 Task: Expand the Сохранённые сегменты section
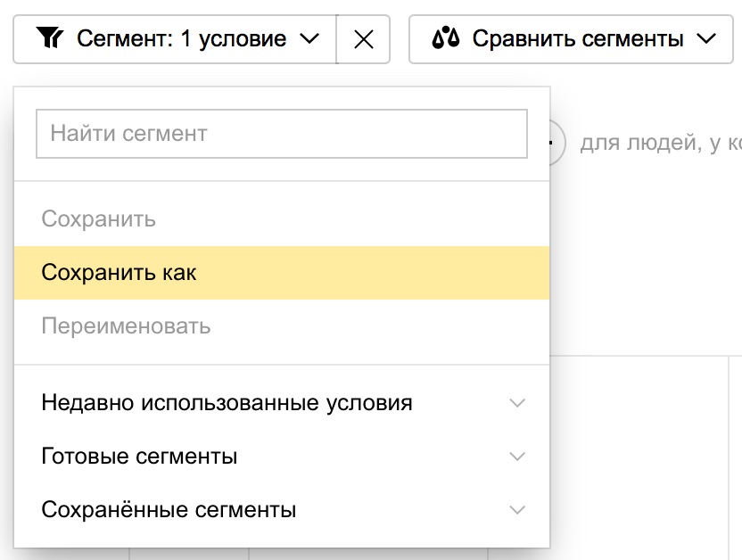click(517, 510)
